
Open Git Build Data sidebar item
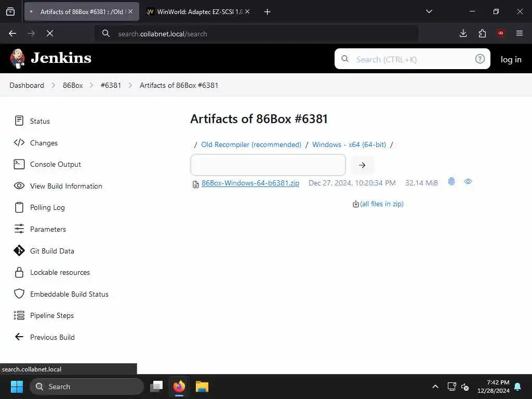(x=52, y=251)
